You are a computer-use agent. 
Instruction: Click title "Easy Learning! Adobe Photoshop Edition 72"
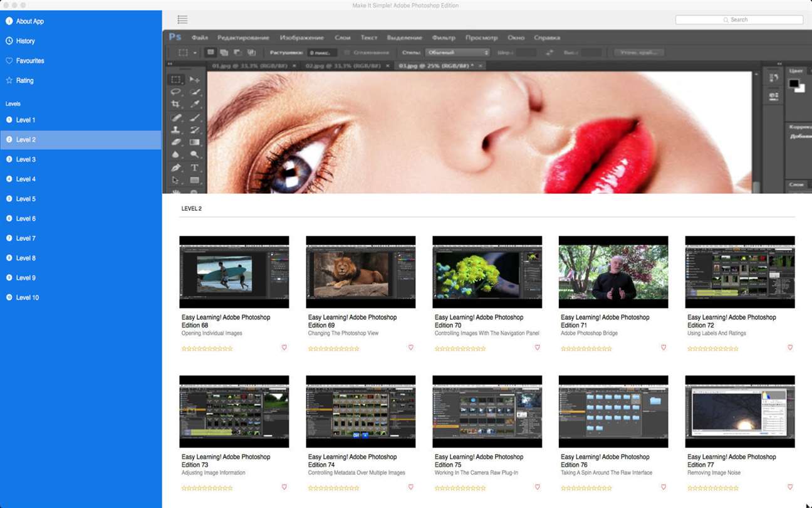click(x=732, y=321)
